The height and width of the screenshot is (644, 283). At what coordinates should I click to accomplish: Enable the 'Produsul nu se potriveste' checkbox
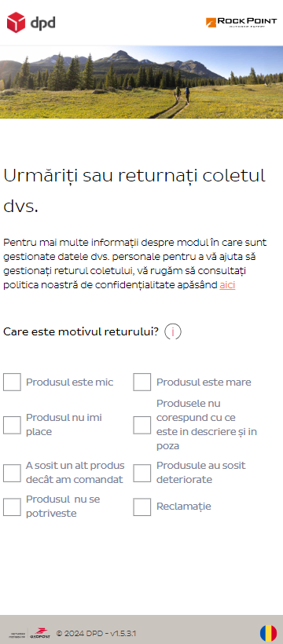coord(12,507)
